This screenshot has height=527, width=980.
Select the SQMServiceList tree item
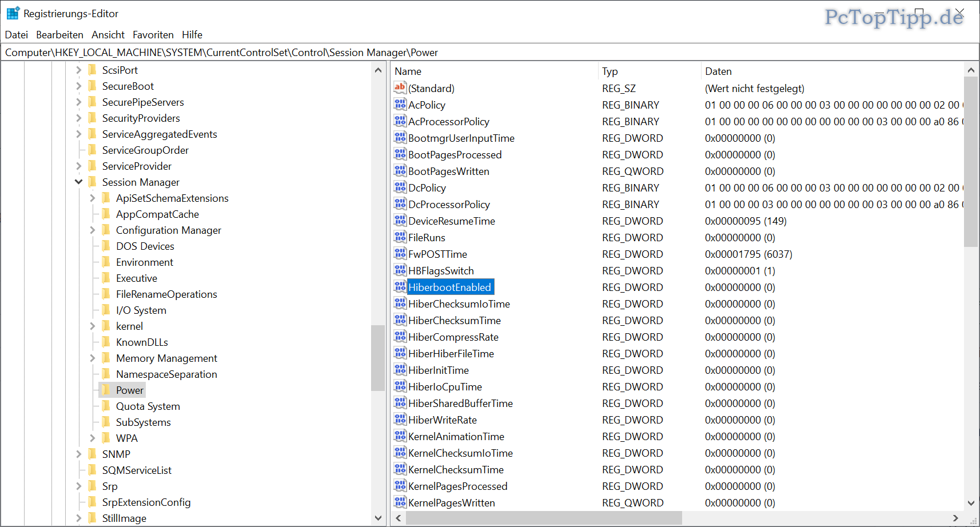pos(137,470)
